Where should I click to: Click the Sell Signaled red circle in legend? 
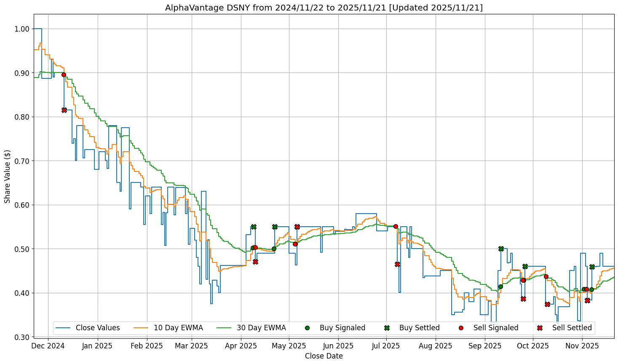[461, 328]
